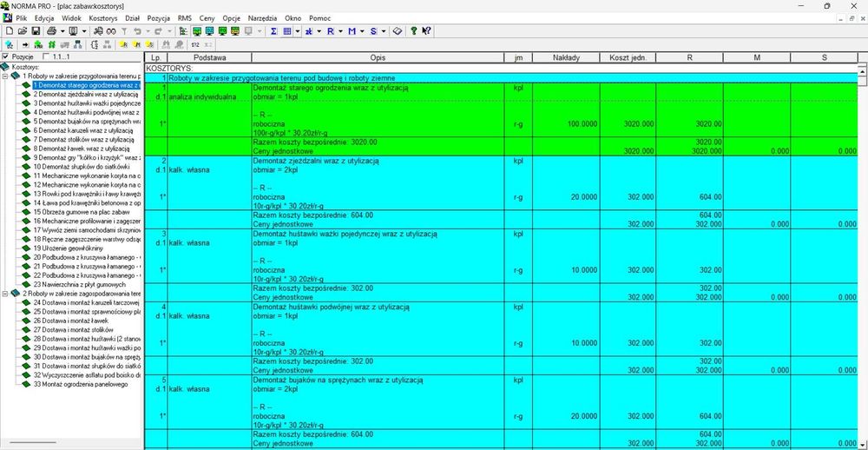The width and height of the screenshot is (868, 450).
Task: Open the print preview dropdown arrow
Action: coord(84,31)
